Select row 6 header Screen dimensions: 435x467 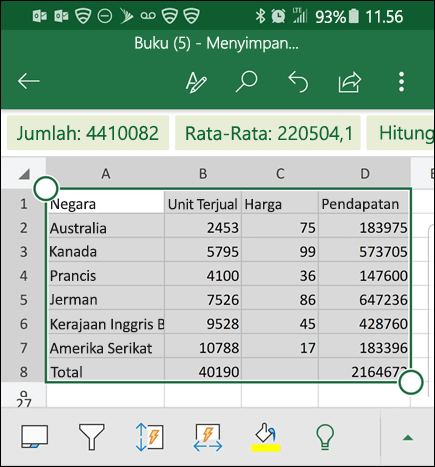[23, 324]
